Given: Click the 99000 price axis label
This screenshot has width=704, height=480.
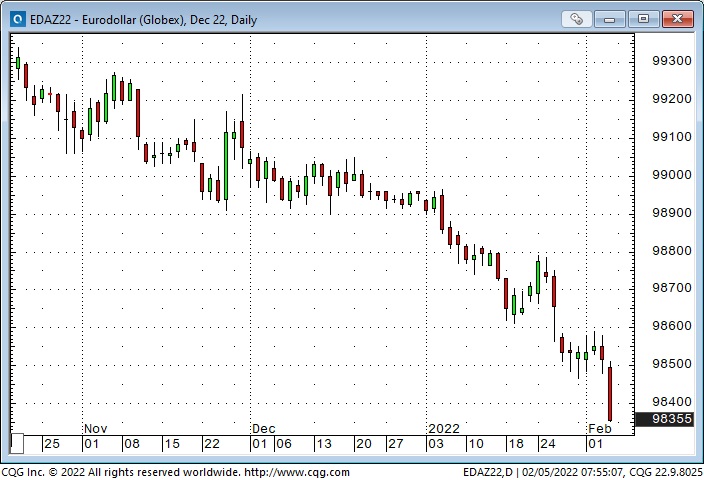Looking at the screenshot, I should pos(671,175).
